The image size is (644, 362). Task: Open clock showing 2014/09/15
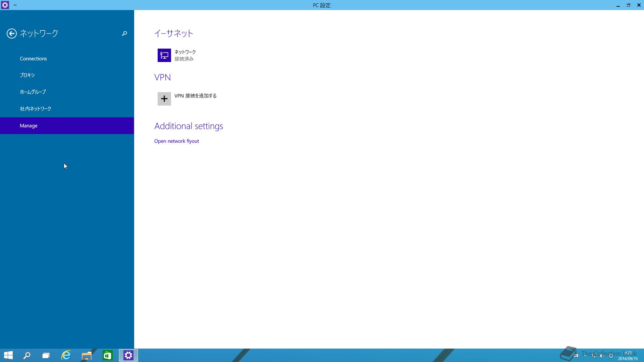(x=628, y=356)
